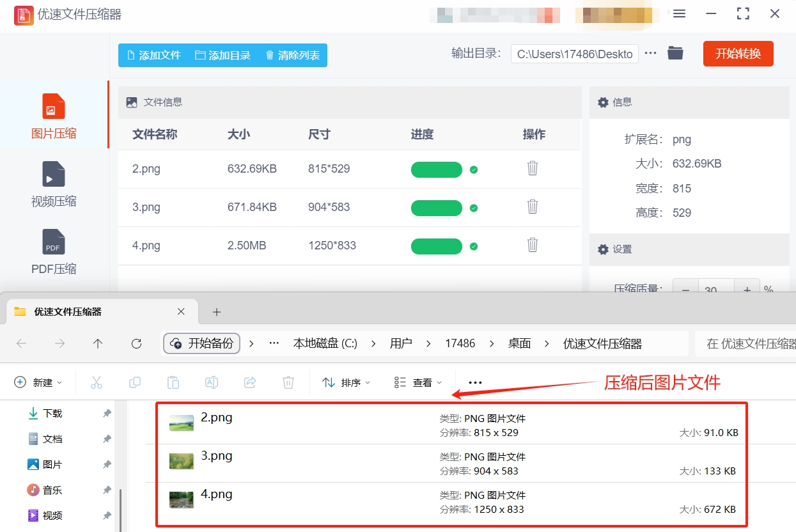Delete 2.png from the compressor list
796x532 pixels.
pyautogui.click(x=532, y=168)
